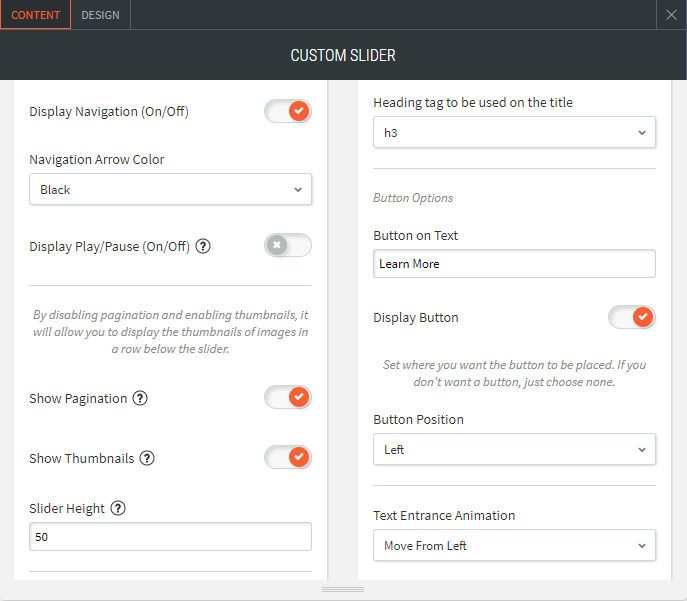Click help icon beside Slider Height
Viewport: 687px width, 601px height.
118,508
